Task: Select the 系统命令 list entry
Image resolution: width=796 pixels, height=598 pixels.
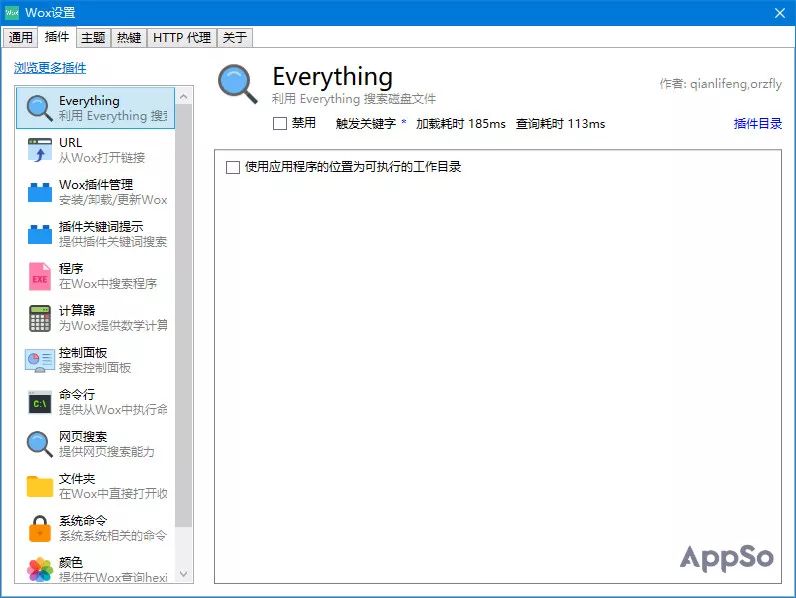Action: click(x=95, y=528)
